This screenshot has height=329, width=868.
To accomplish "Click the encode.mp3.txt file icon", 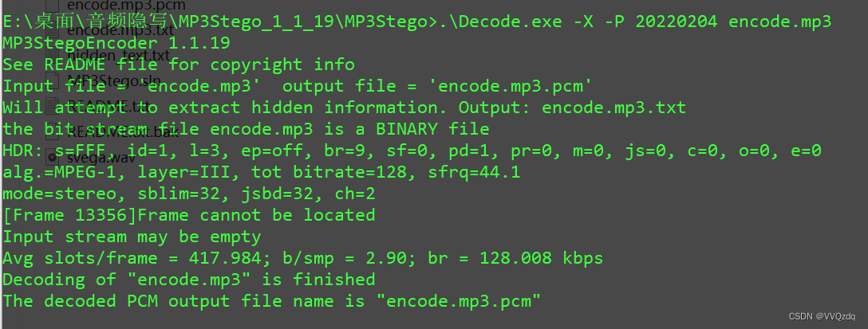I will point(53,30).
